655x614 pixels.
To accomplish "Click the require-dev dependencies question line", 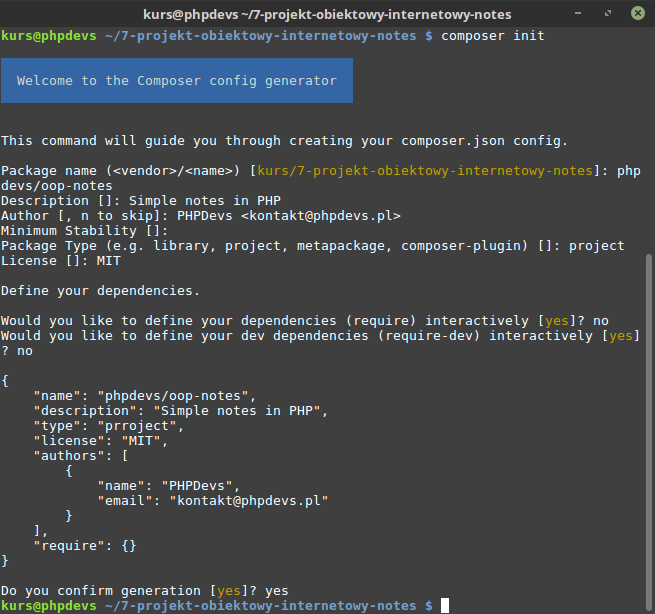I will point(320,343).
